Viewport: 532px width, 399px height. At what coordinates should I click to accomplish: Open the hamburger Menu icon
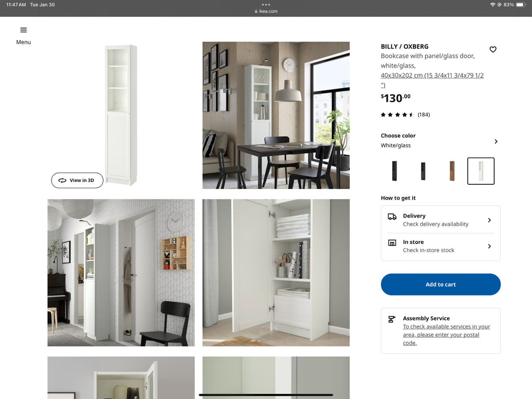point(24,30)
